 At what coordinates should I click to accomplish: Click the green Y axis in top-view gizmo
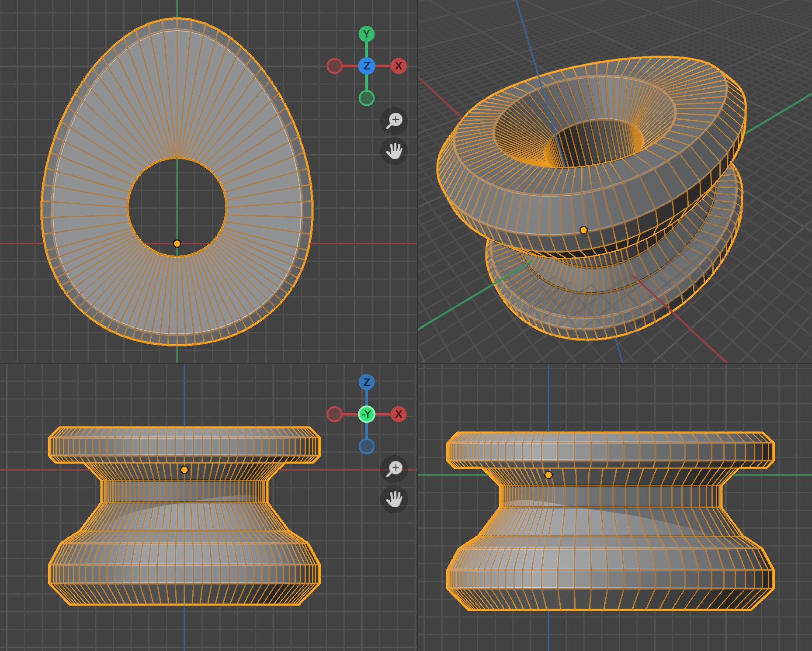(366, 34)
